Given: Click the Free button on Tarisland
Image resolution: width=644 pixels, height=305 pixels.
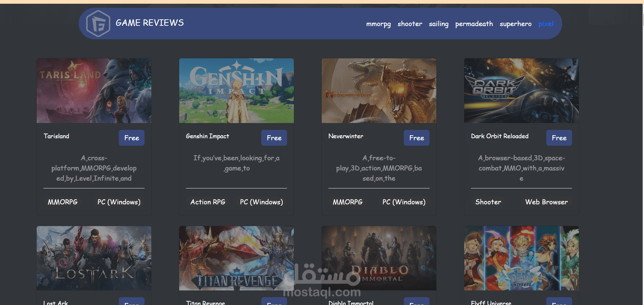Looking at the screenshot, I should coord(132,138).
